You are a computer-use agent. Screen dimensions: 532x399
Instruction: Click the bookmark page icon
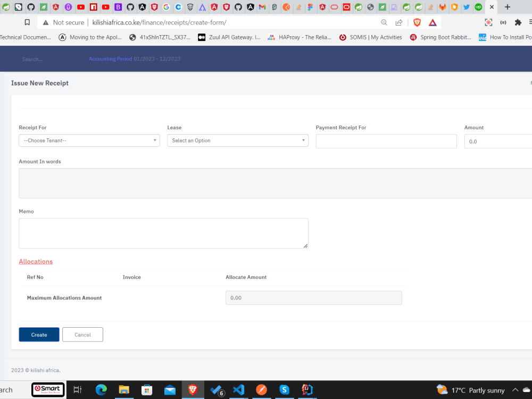(x=27, y=22)
